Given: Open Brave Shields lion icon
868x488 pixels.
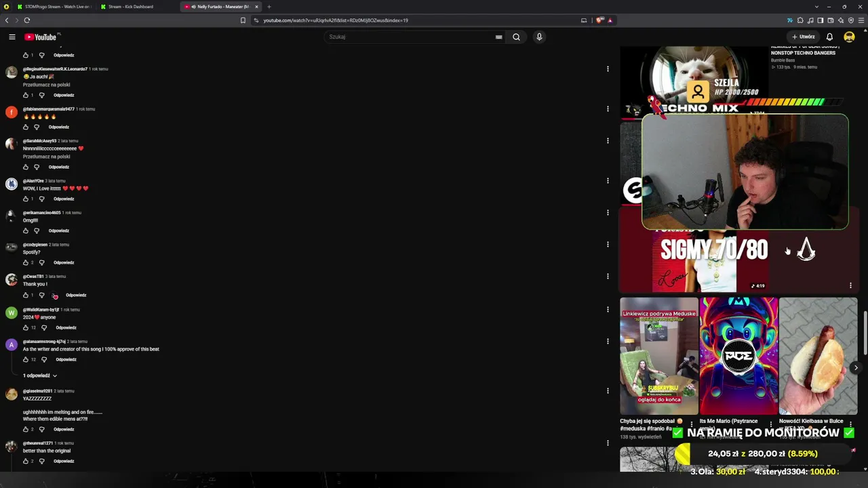Looking at the screenshot, I should [599, 20].
